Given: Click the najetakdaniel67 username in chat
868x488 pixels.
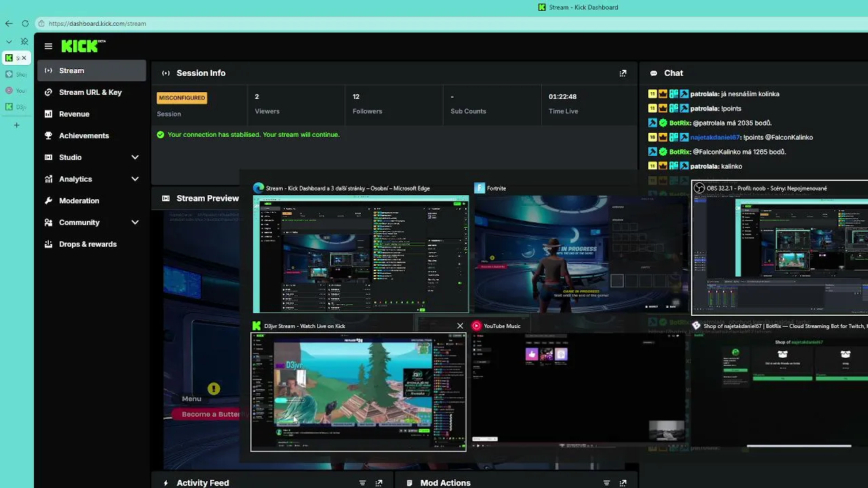Looking at the screenshot, I should click(715, 138).
